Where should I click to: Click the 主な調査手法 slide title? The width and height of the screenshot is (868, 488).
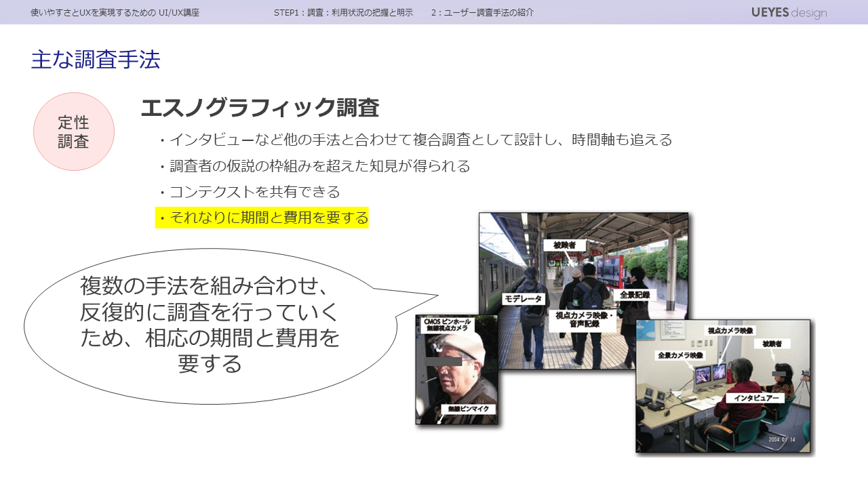point(96,60)
